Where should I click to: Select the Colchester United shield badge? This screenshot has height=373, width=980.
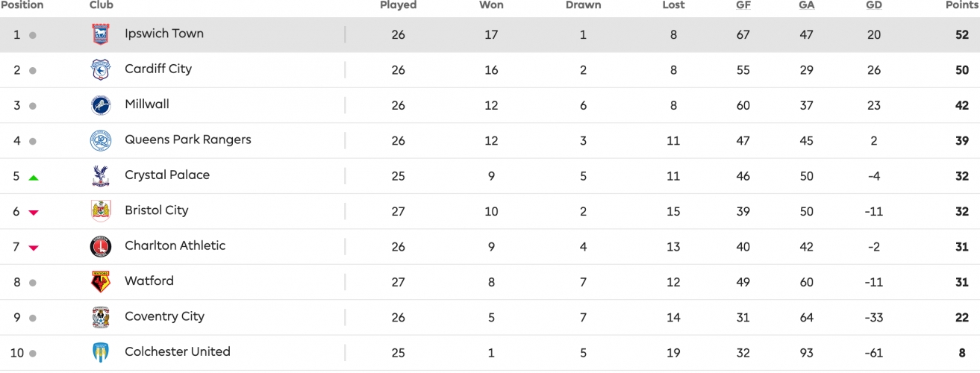tap(101, 352)
